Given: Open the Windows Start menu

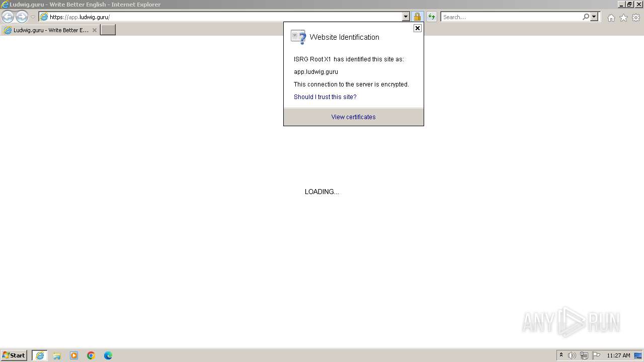Looking at the screenshot, I should [x=14, y=355].
